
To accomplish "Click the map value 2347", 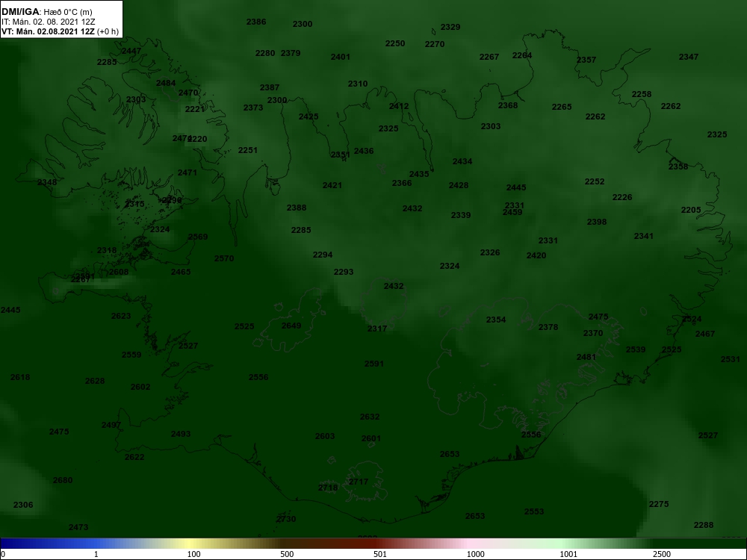I will (689, 57).
